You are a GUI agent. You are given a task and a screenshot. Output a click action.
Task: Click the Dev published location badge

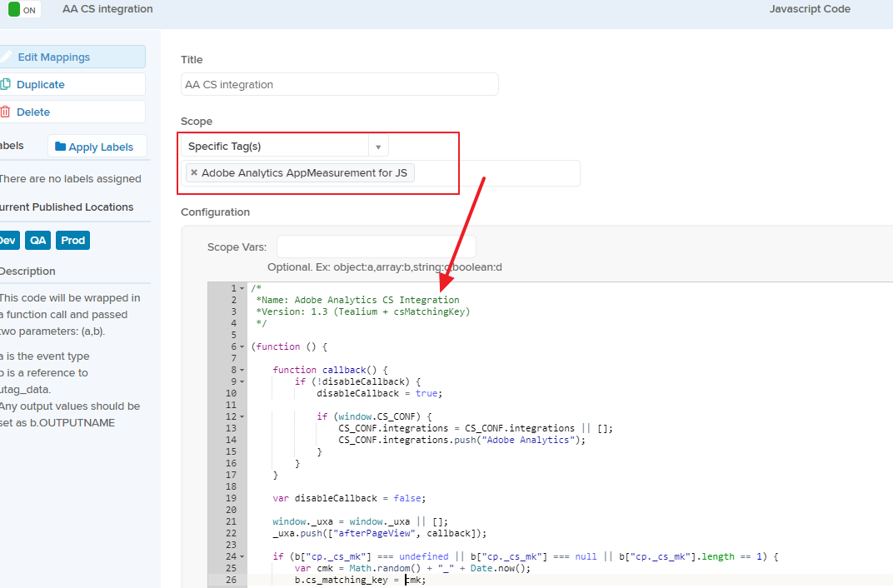point(7,240)
